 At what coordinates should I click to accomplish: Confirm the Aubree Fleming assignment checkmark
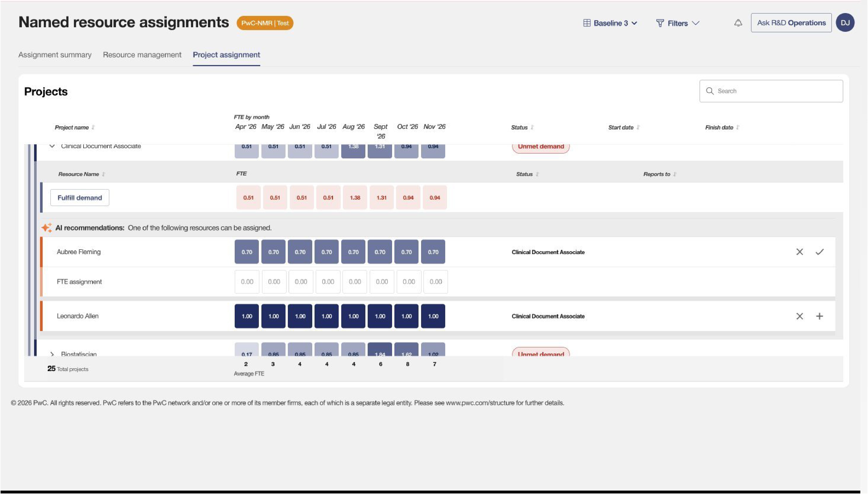coord(819,252)
